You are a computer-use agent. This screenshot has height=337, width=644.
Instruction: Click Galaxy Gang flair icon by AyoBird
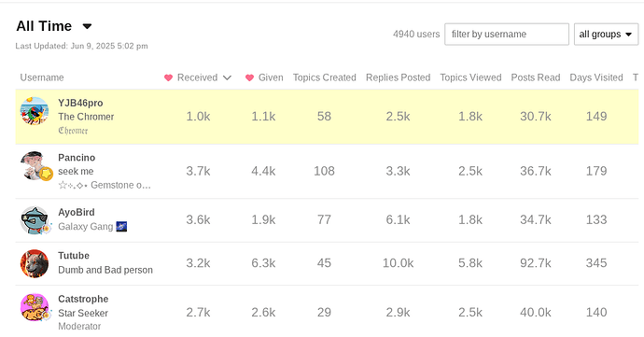point(121,227)
